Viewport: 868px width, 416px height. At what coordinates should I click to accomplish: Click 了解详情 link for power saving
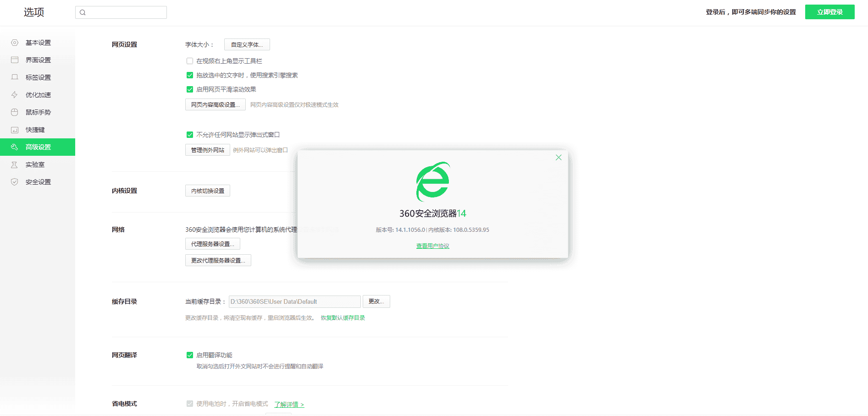[x=289, y=405]
